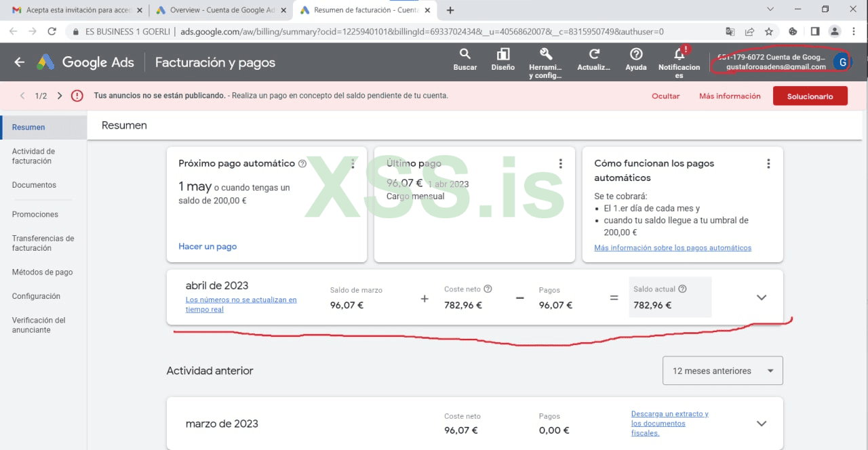Screen dimensions: 868x450
Task: Select Resumen de facturación browser tab
Action: pos(363,10)
